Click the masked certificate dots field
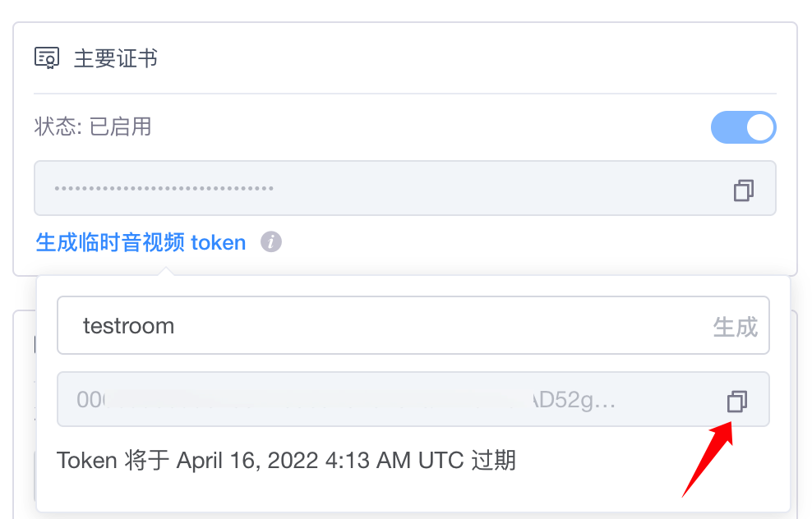 [x=405, y=188]
